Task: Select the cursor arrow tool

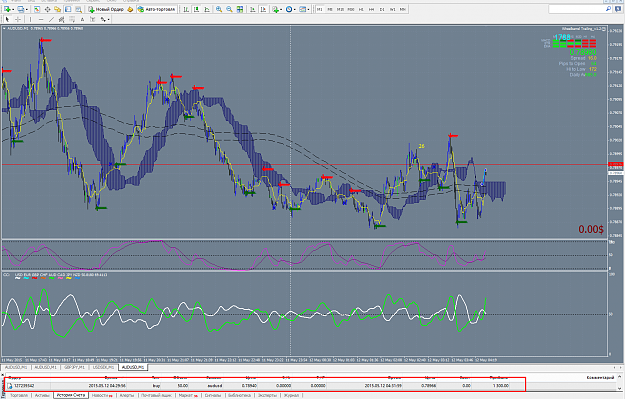Action: tap(7, 19)
